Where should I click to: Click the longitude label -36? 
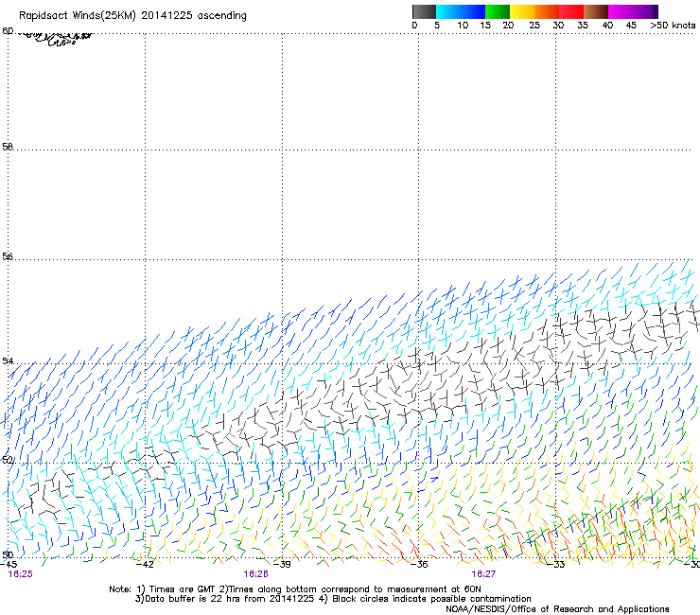(x=419, y=565)
